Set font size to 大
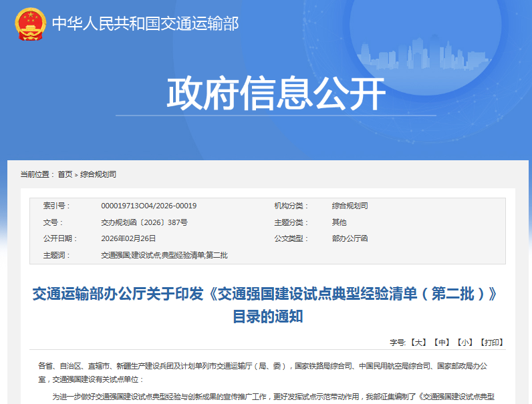 point(418,343)
